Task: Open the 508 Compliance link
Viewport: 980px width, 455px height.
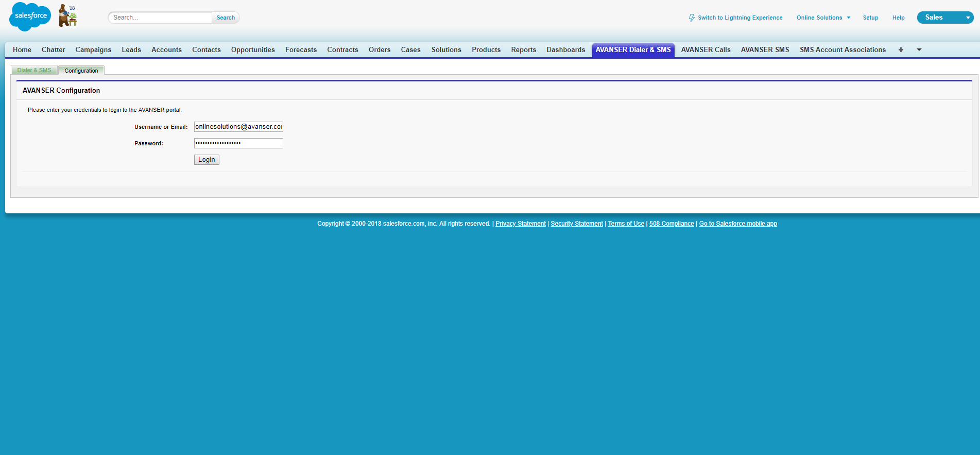Action: click(x=672, y=224)
